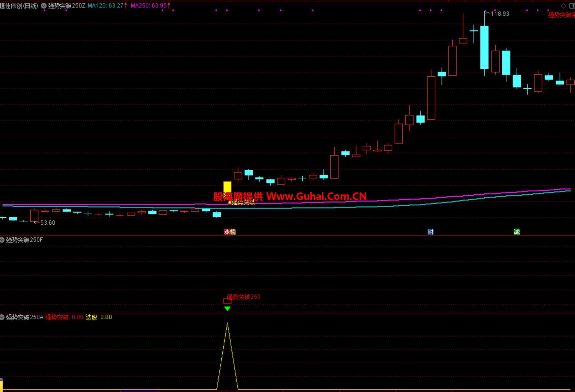575x392 pixels.
Task: Click the 减 event marker
Action: pos(517,232)
